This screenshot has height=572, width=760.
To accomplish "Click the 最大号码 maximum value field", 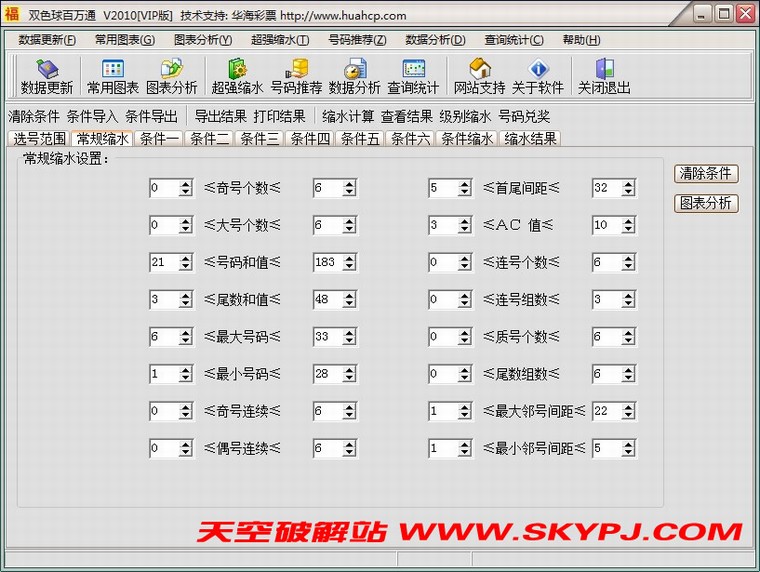I will pos(326,337).
